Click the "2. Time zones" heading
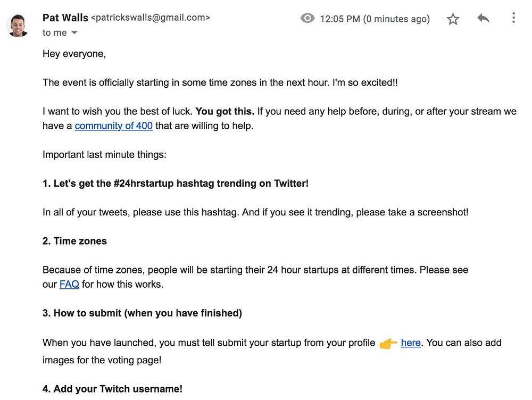The width and height of the screenshot is (532, 400). coord(74,241)
